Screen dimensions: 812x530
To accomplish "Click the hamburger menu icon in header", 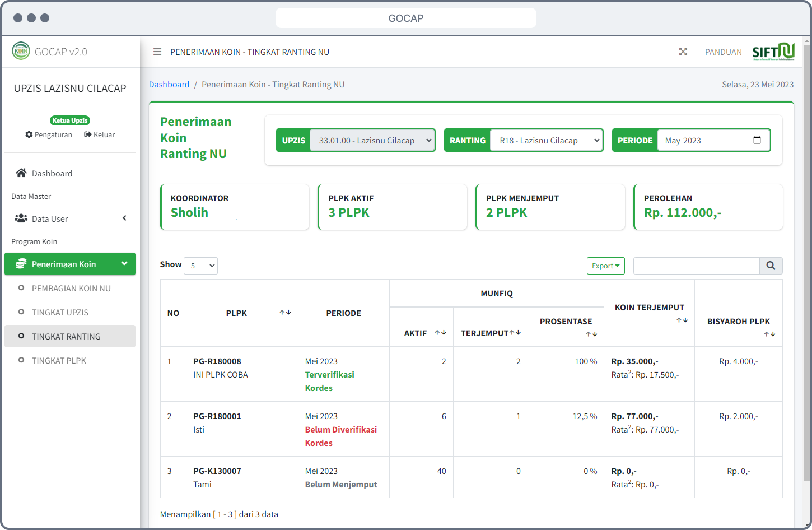I will pyautogui.click(x=157, y=52).
